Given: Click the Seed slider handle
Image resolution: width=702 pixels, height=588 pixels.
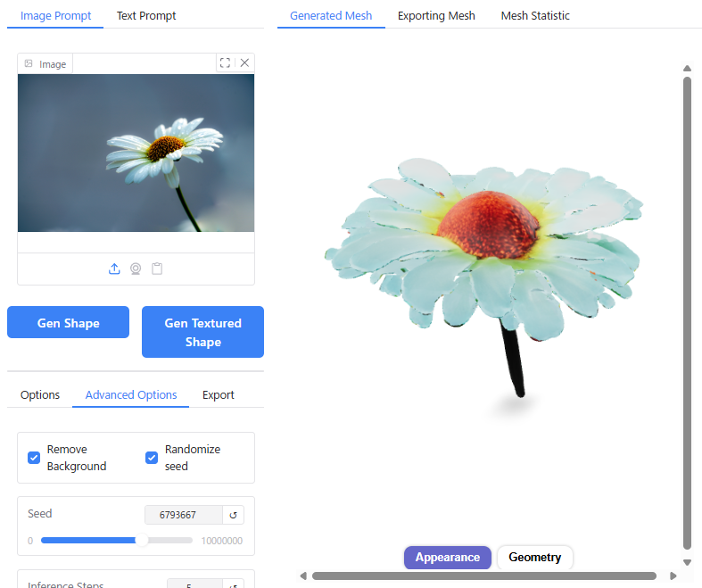Looking at the screenshot, I should point(141,540).
